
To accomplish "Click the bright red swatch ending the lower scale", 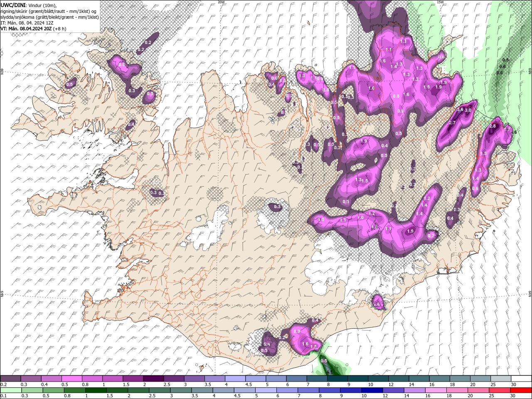I will [x=521, y=390].
